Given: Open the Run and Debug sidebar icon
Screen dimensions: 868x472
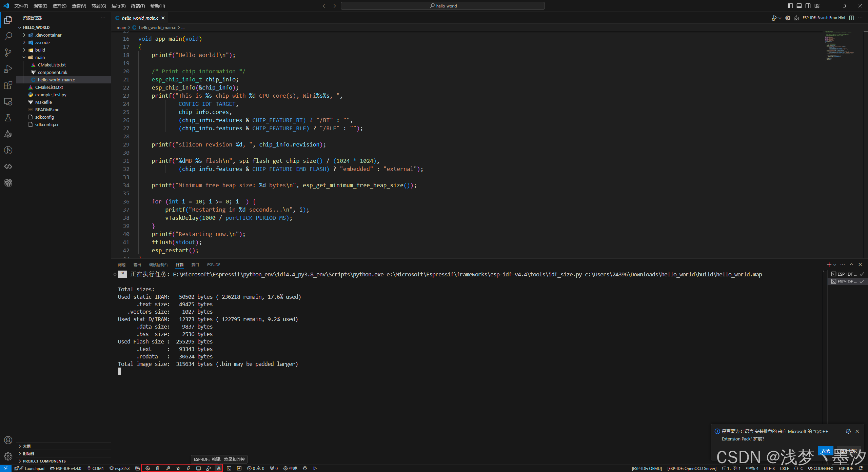Looking at the screenshot, I should click(8, 69).
